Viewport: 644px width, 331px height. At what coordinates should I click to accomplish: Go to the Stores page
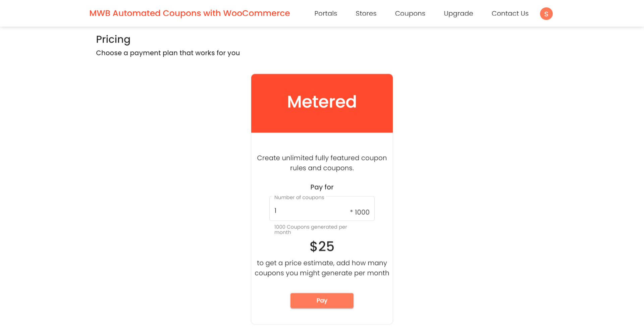click(x=366, y=13)
